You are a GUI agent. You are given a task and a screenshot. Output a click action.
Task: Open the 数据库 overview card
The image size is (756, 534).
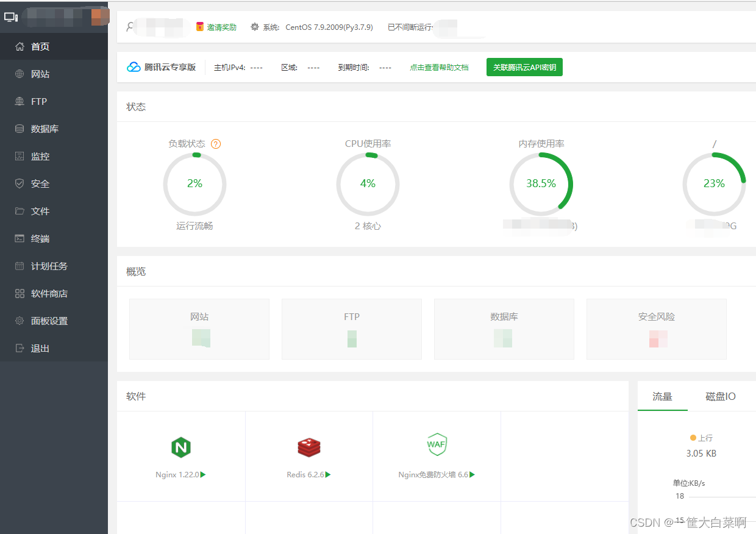pos(504,329)
